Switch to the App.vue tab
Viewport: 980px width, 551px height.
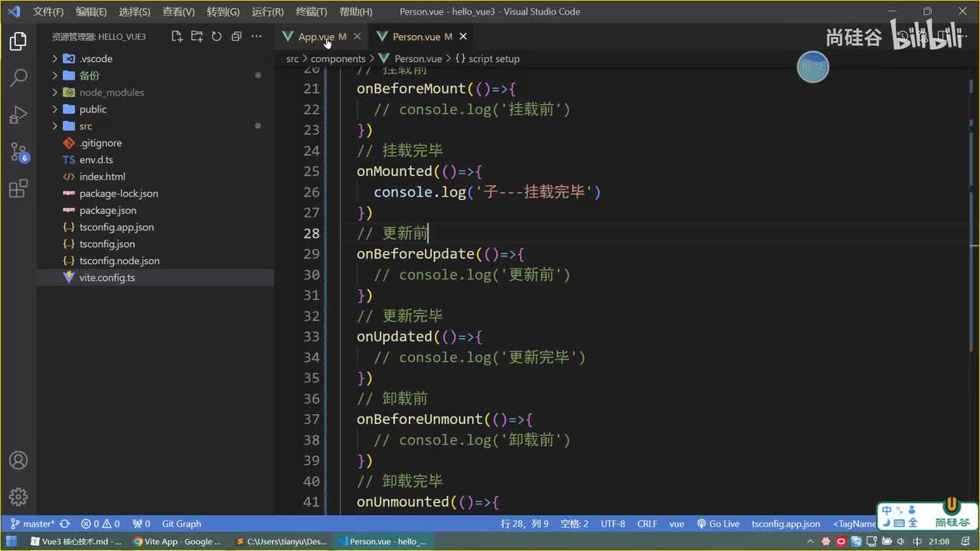point(315,37)
